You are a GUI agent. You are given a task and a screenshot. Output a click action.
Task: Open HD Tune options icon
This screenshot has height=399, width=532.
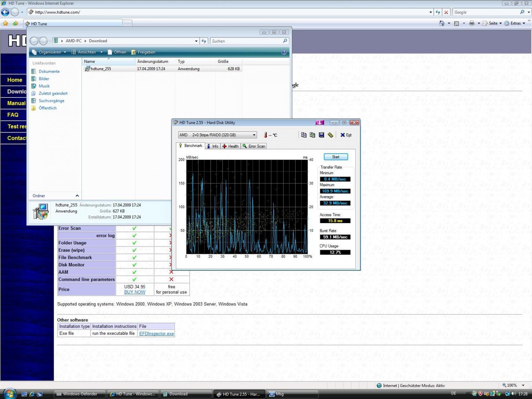330,135
